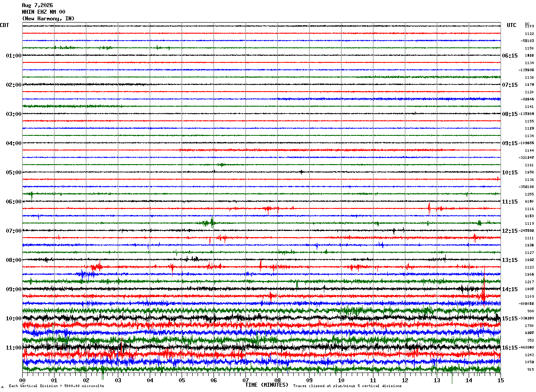Click the 09:00 CDT row label
The width and height of the screenshot is (536, 392).
[14, 289]
